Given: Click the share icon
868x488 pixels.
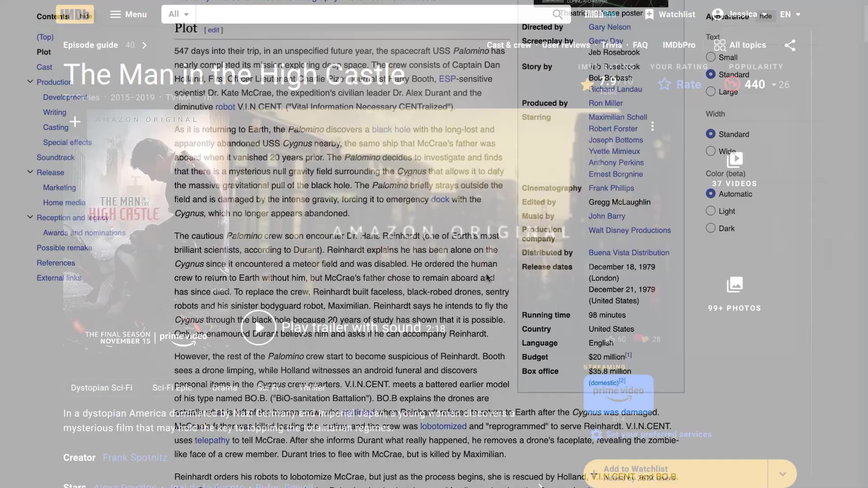Looking at the screenshot, I should pos(790,45).
